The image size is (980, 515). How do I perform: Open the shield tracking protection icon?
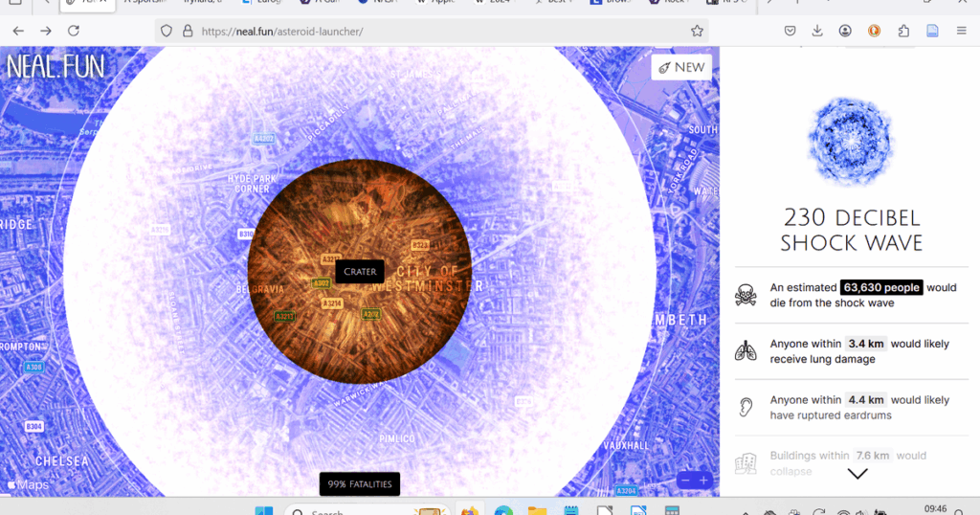click(167, 31)
